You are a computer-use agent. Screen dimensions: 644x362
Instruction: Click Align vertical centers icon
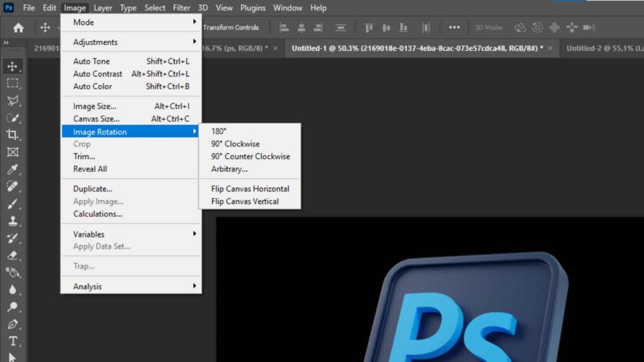(386, 28)
